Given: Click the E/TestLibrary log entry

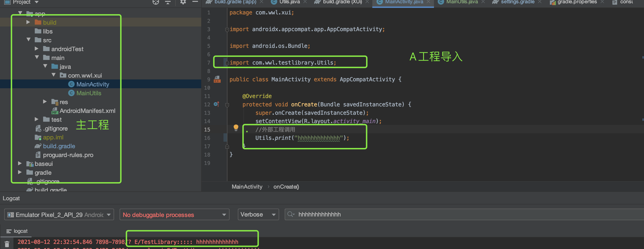Looking at the screenshot, I should pos(128,242).
